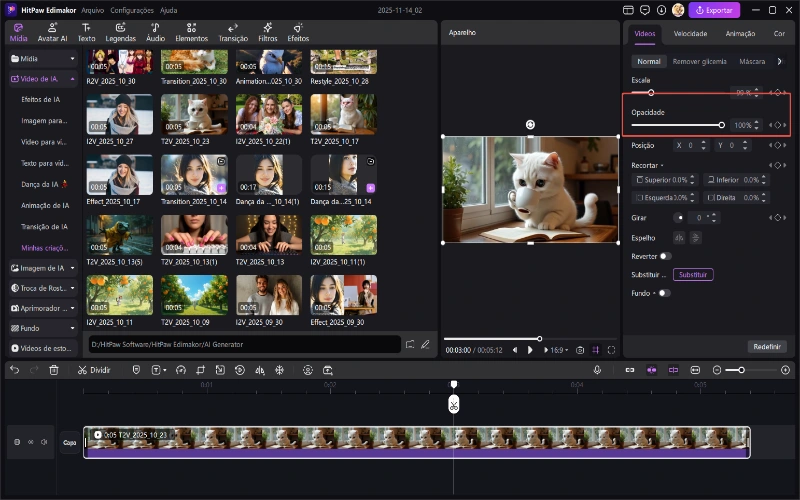
Task: Open the Avatar AI tool
Action: click(52, 33)
